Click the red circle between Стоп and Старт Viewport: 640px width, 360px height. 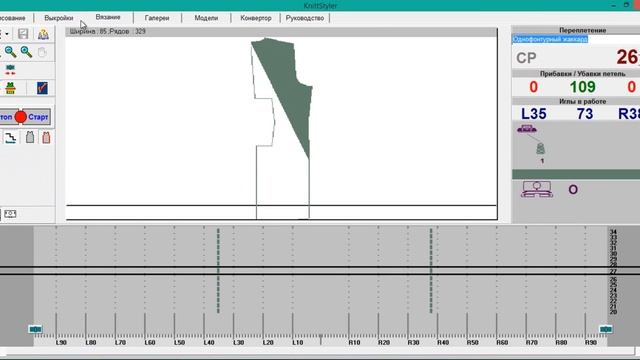20,117
